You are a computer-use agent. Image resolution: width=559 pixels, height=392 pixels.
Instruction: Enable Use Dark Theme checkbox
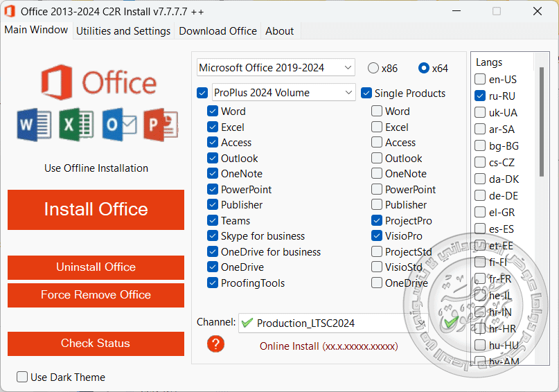click(x=22, y=377)
